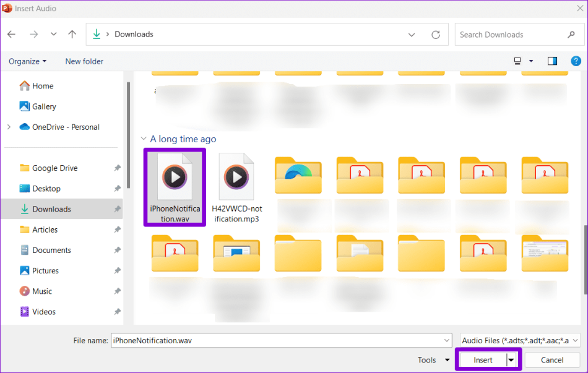
Task: Select Music in the sidebar
Action: (x=41, y=291)
